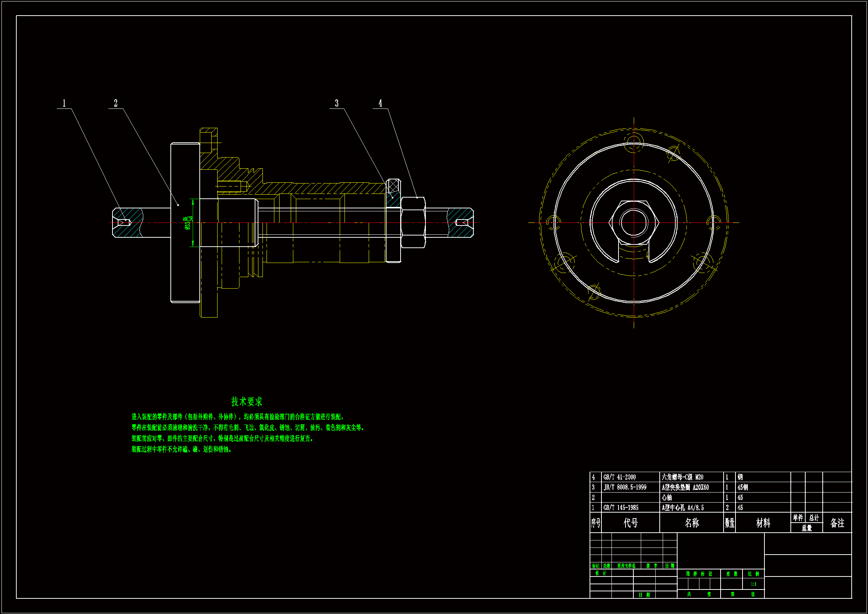Click the GB/T 41-2000 code cell
The image size is (868, 614).
[620, 477]
